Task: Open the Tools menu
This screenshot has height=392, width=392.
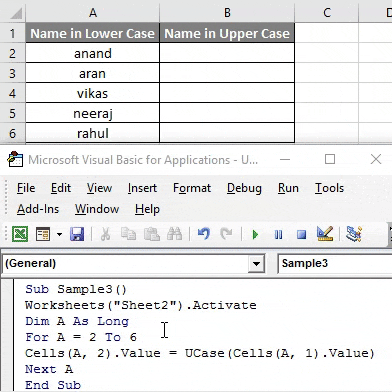Action: (329, 188)
